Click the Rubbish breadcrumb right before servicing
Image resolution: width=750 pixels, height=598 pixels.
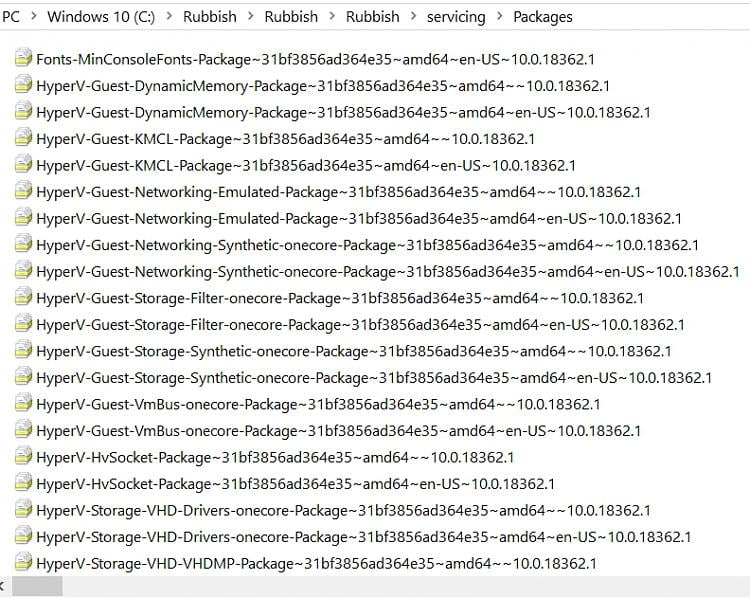[x=373, y=16]
